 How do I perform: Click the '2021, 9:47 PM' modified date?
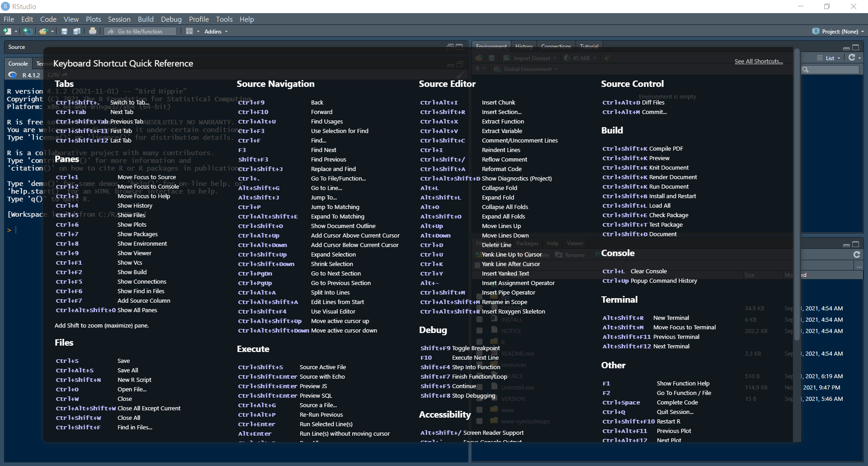point(821,387)
